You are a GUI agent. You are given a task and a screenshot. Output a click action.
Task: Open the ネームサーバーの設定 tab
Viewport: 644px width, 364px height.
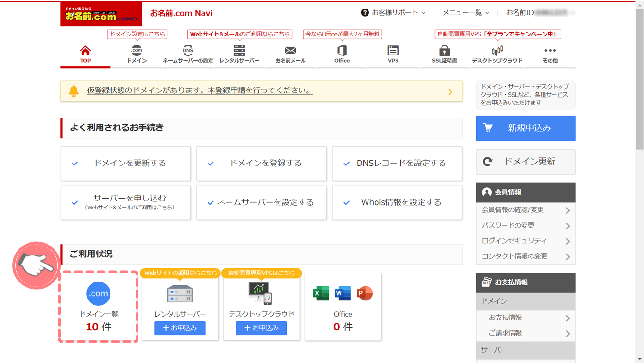click(188, 55)
